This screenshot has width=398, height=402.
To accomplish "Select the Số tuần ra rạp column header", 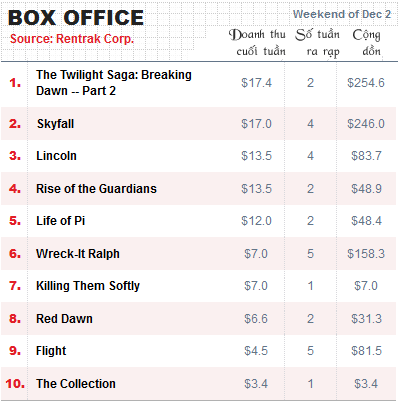I will tap(318, 43).
